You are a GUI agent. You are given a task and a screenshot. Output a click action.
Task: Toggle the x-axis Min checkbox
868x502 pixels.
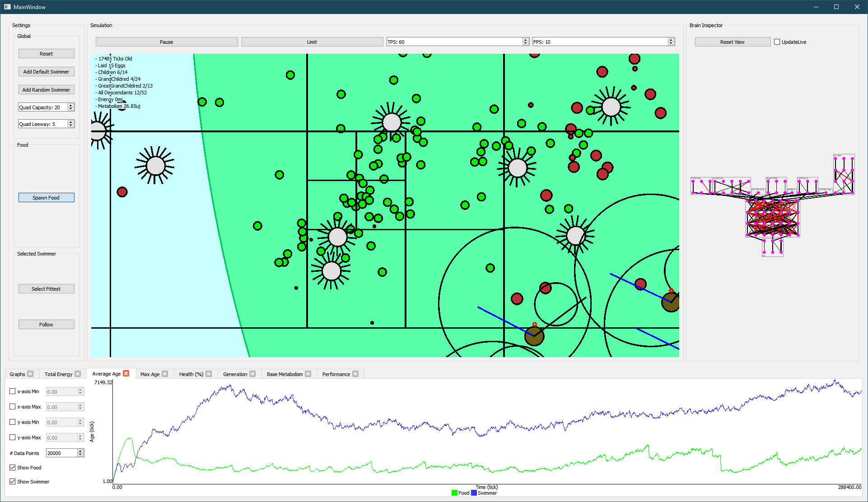[x=13, y=391]
